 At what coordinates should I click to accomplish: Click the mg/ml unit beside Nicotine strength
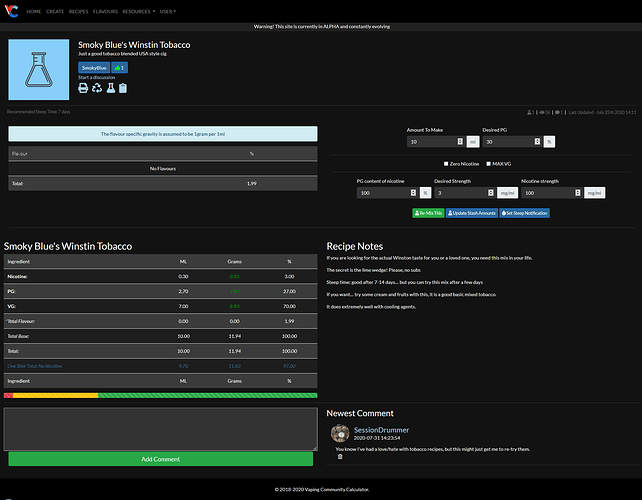pyautogui.click(x=595, y=193)
